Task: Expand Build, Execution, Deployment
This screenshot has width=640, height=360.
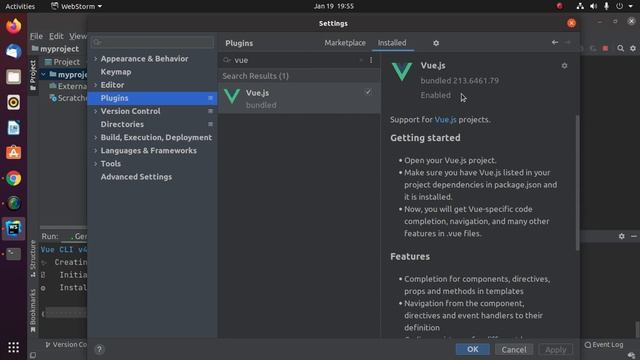Action: pos(96,138)
